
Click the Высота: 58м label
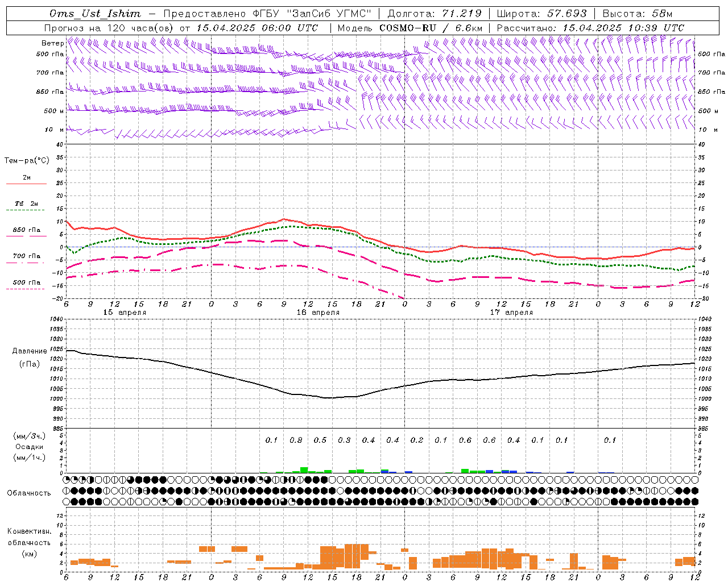click(638, 14)
